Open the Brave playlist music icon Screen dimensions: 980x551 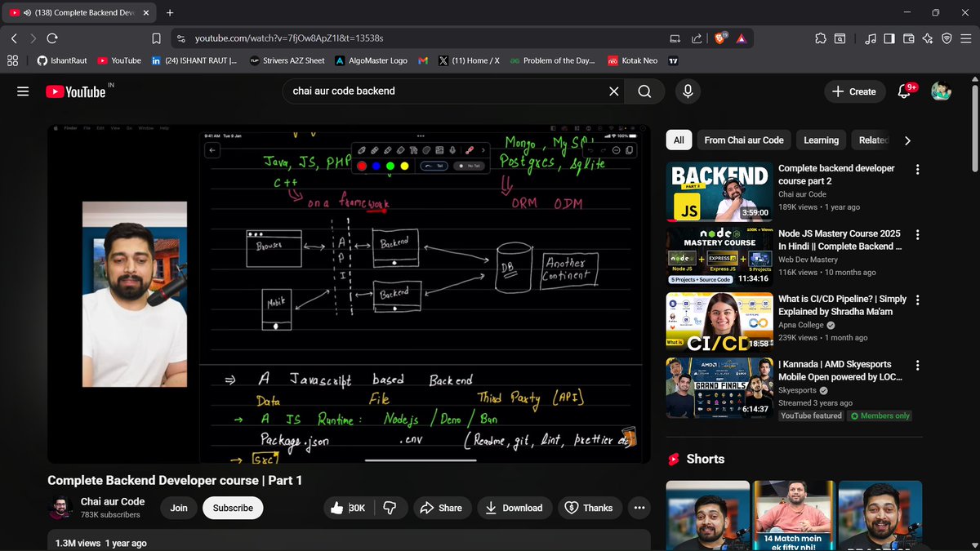tap(871, 38)
